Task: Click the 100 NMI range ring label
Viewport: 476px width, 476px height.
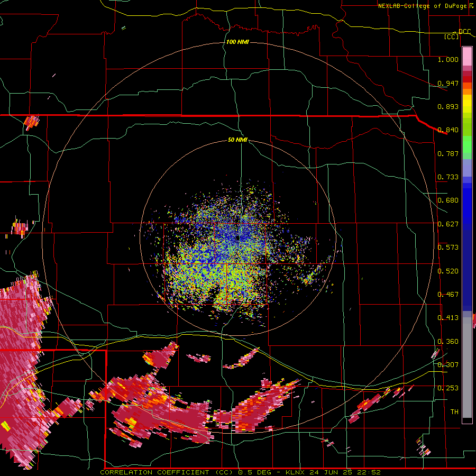Action: coord(237,42)
